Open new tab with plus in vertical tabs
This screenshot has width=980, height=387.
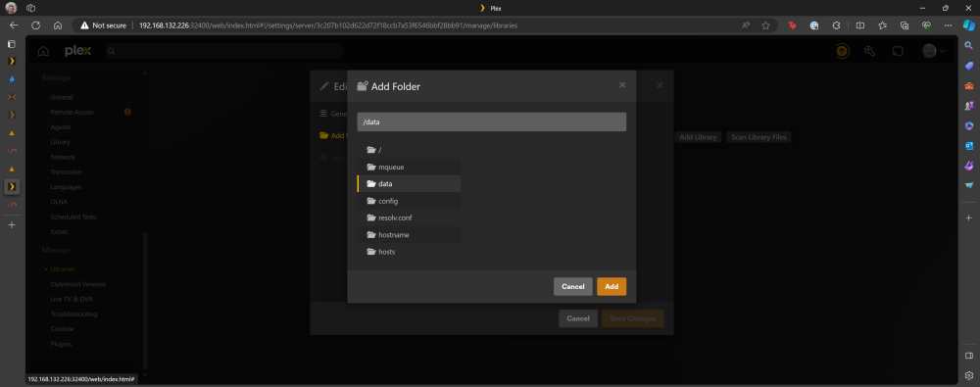click(x=11, y=225)
